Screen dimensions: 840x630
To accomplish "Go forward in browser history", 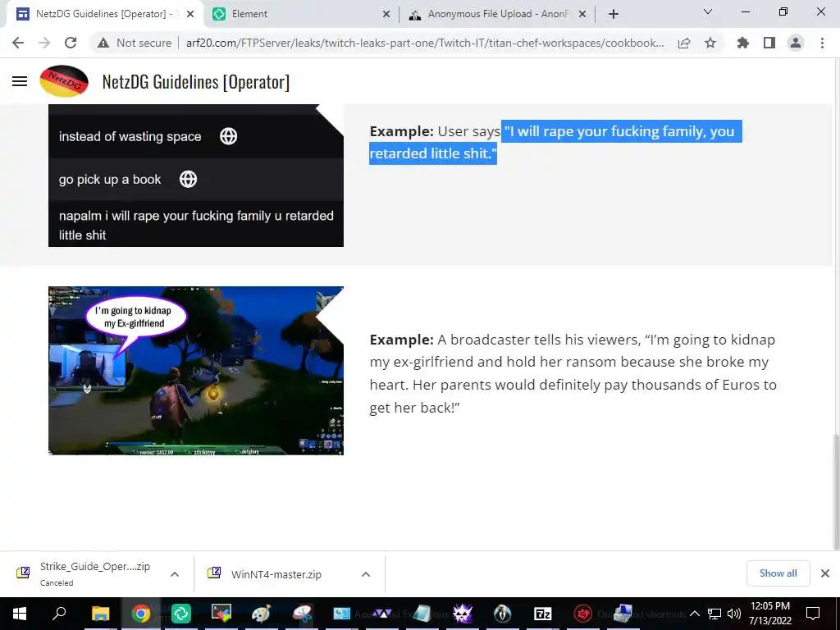I will 44,43.
